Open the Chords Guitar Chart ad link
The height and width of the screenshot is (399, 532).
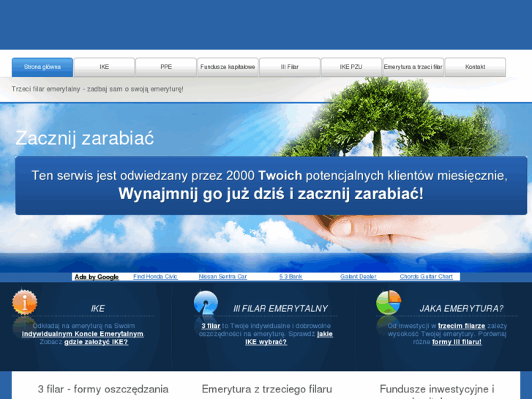point(426,277)
